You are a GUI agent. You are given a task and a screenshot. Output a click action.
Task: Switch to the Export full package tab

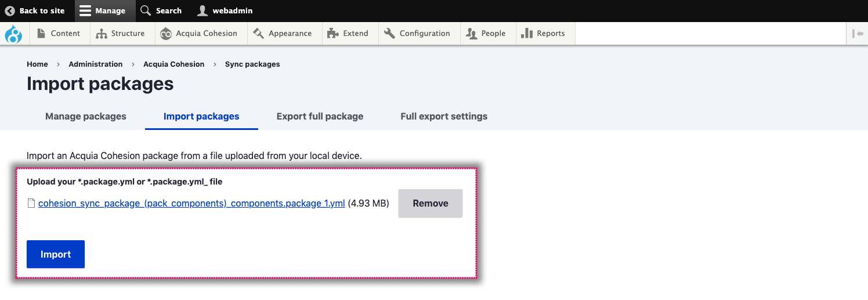pos(320,116)
